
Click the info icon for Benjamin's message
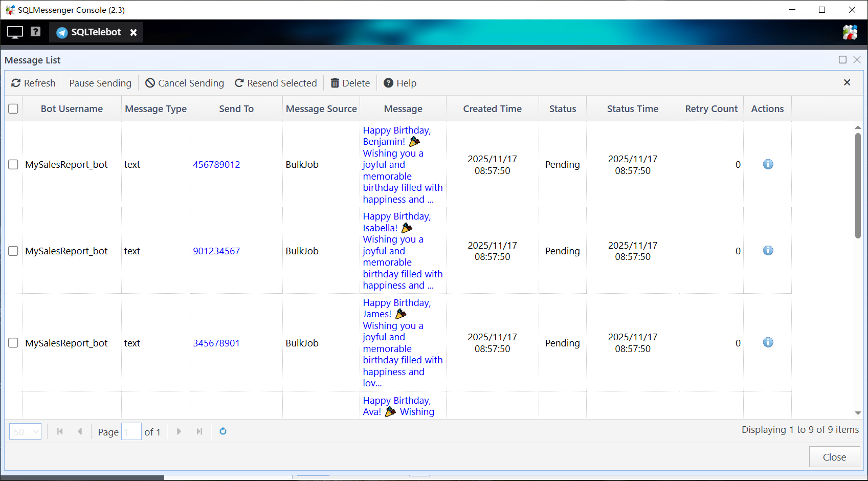click(768, 164)
